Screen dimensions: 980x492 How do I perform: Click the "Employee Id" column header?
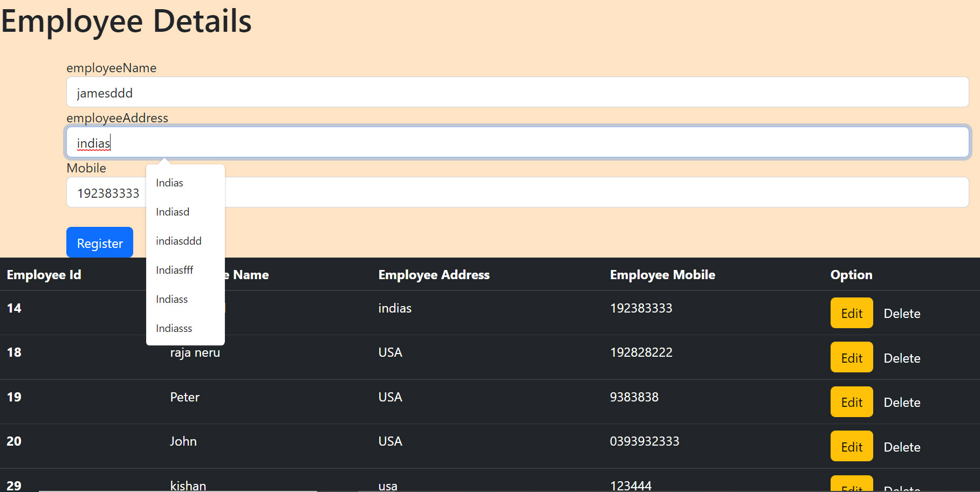(44, 275)
